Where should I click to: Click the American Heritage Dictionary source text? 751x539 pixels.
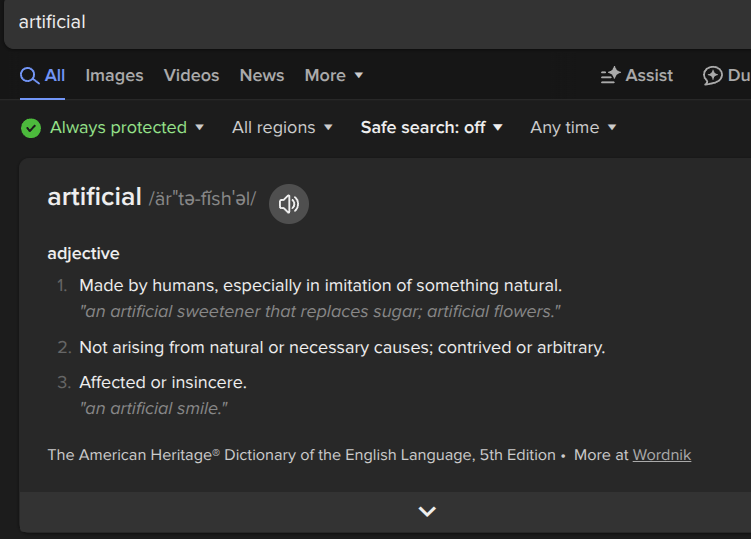302,455
